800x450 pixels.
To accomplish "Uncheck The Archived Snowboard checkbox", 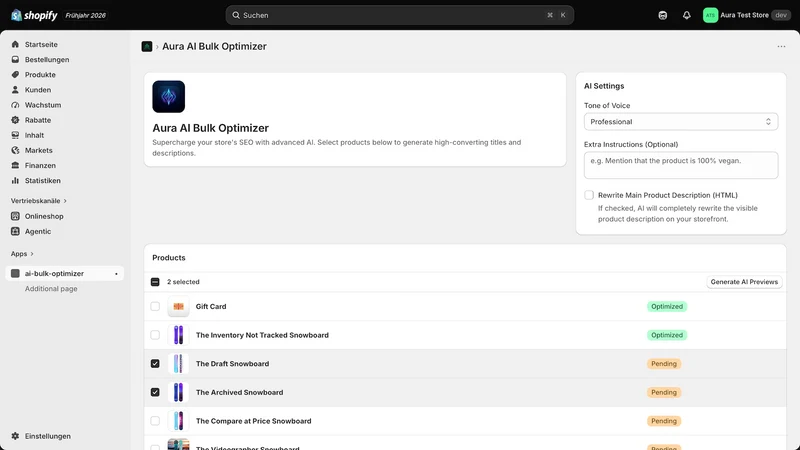I will [155, 392].
